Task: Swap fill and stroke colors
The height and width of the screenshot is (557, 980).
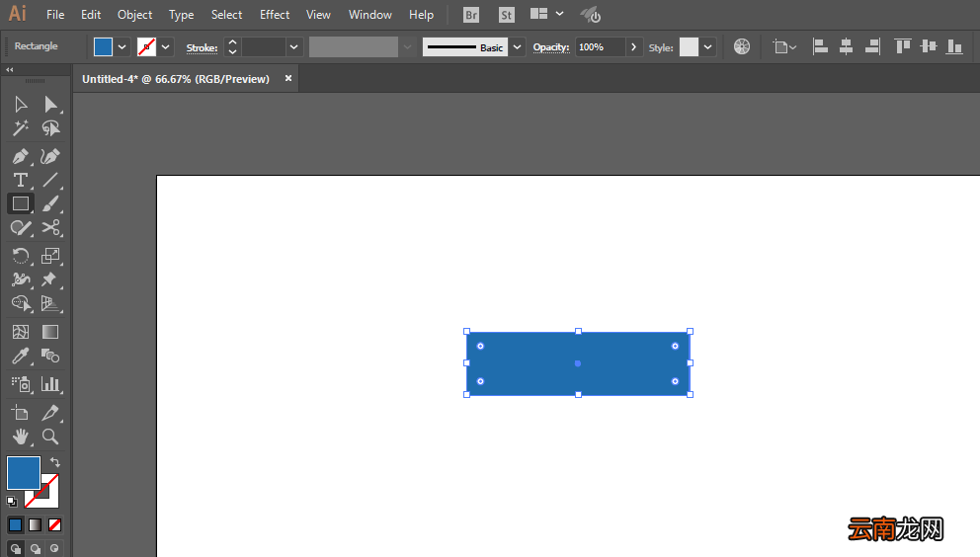Action: pyautogui.click(x=55, y=462)
